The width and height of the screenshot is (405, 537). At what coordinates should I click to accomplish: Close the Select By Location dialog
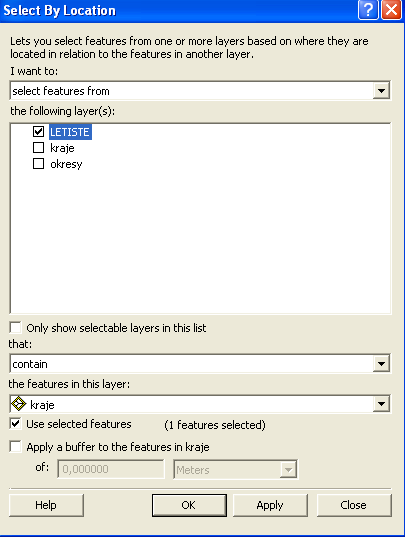tap(391, 10)
